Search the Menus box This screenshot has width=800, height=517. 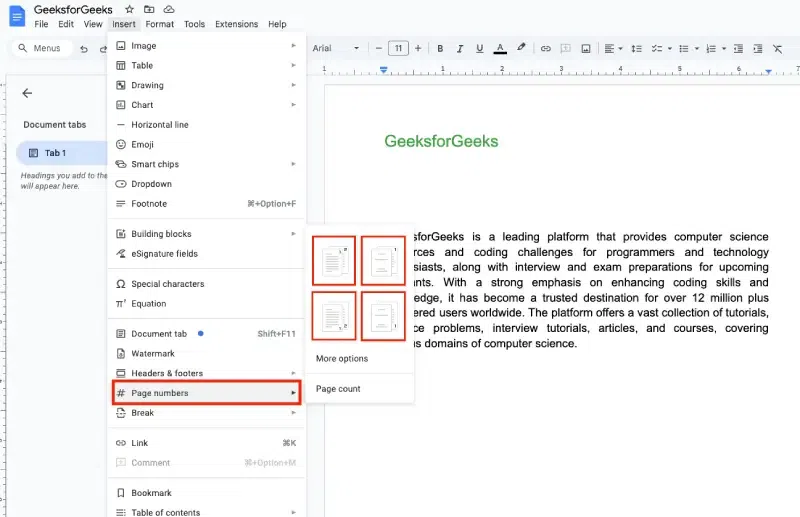tap(42, 48)
